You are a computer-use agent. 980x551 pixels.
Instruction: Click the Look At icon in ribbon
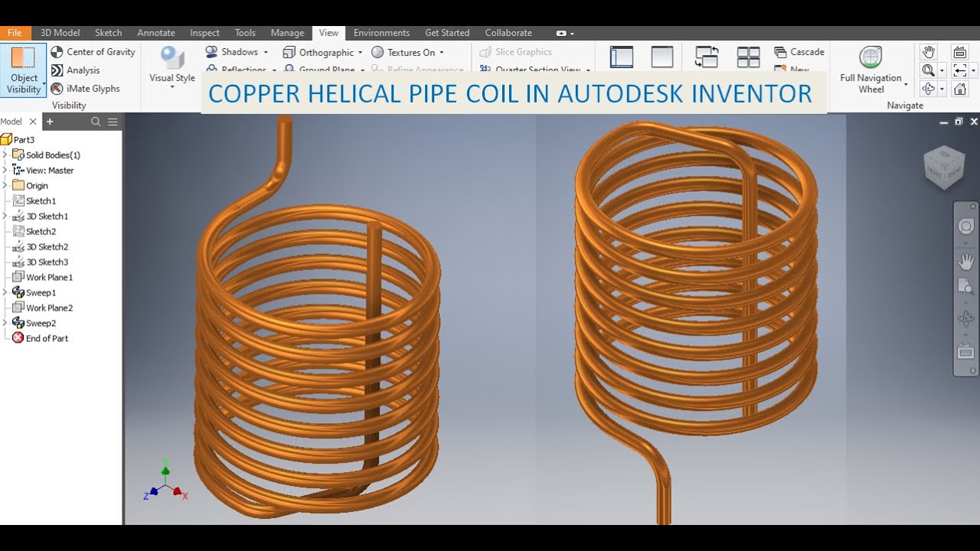tap(960, 52)
